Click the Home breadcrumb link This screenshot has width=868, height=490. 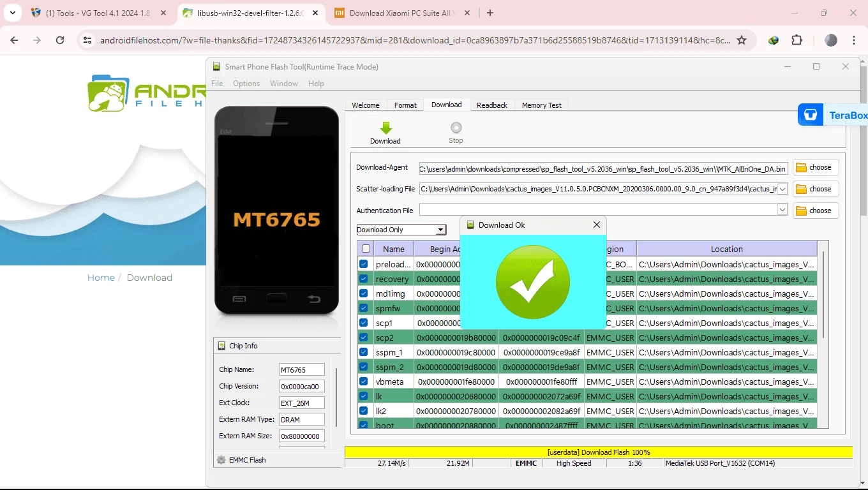(101, 278)
